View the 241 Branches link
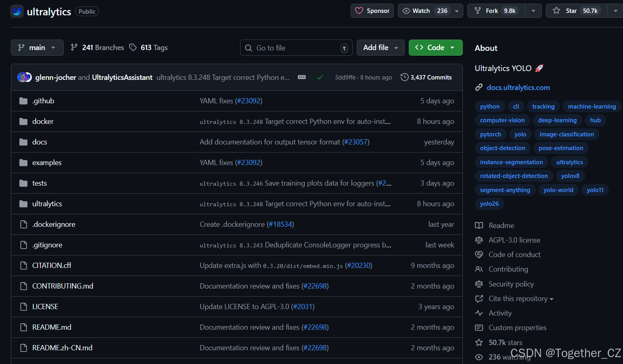 click(97, 48)
